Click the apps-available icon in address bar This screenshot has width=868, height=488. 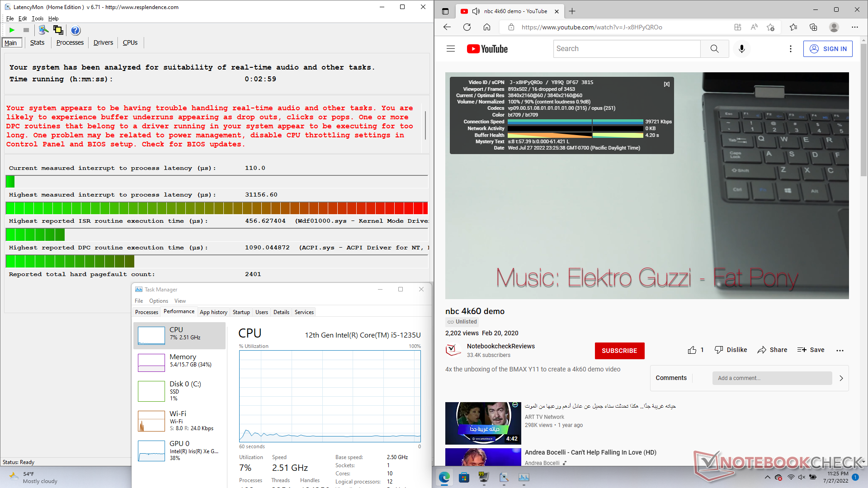pos(738,27)
